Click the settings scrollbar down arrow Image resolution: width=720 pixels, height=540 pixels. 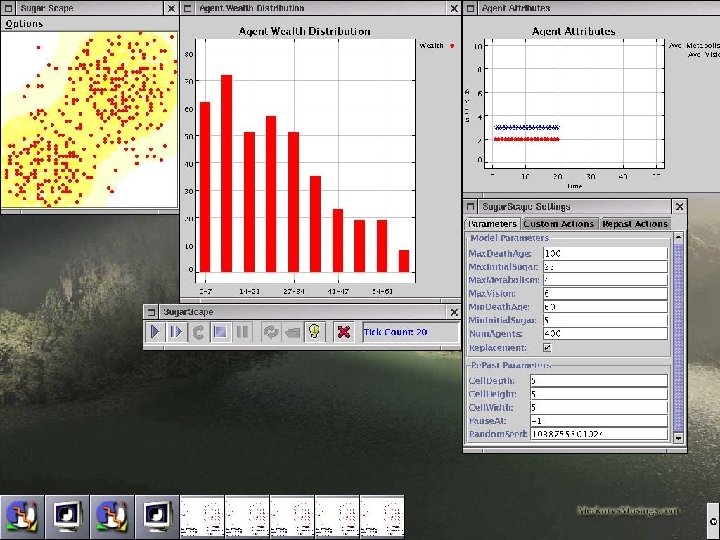[678, 438]
